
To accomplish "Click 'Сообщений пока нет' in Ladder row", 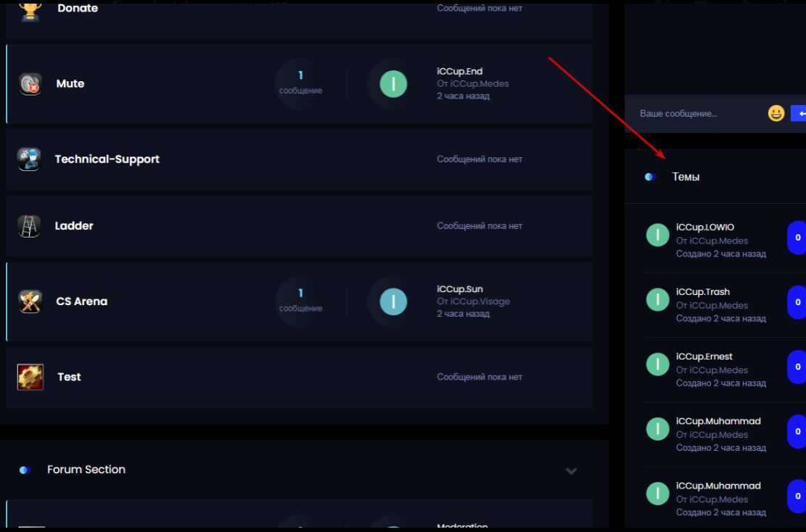I will coord(480,226).
